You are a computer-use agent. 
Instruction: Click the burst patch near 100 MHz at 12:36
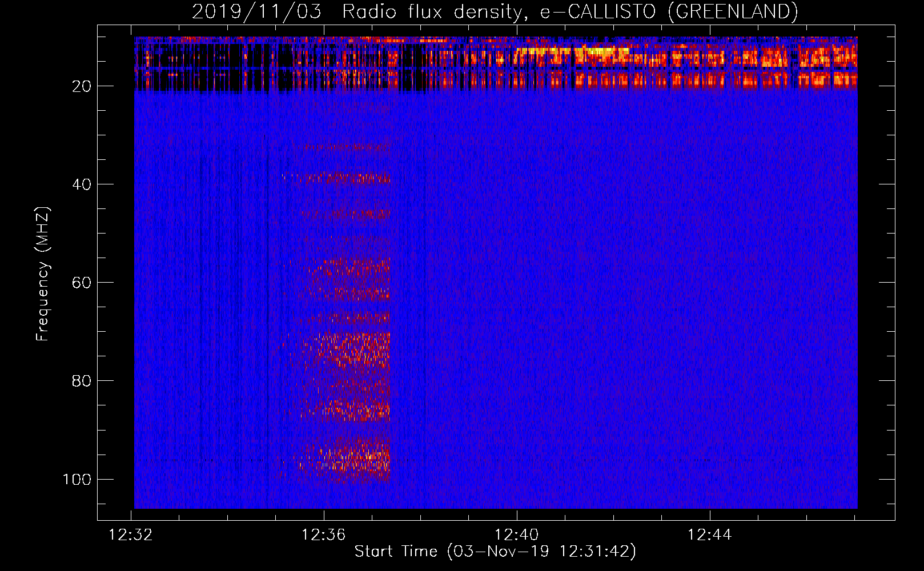[x=343, y=460]
